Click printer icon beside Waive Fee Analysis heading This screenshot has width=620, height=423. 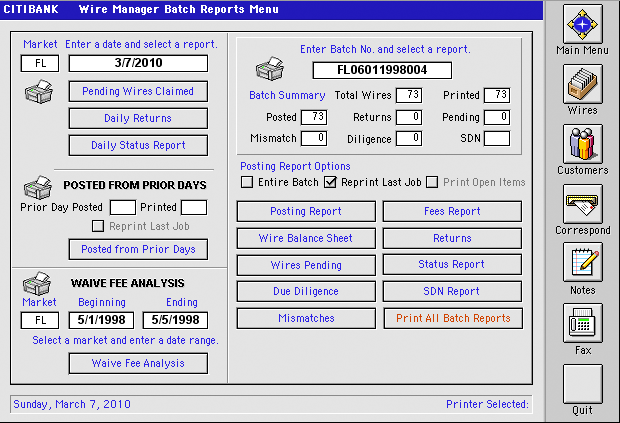[x=37, y=283]
